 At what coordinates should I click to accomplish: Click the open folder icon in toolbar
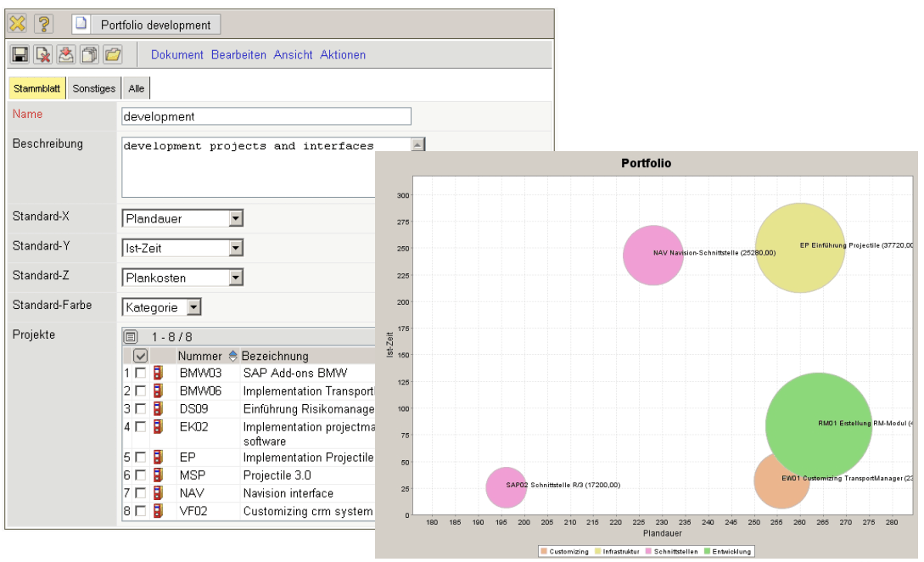point(113,55)
